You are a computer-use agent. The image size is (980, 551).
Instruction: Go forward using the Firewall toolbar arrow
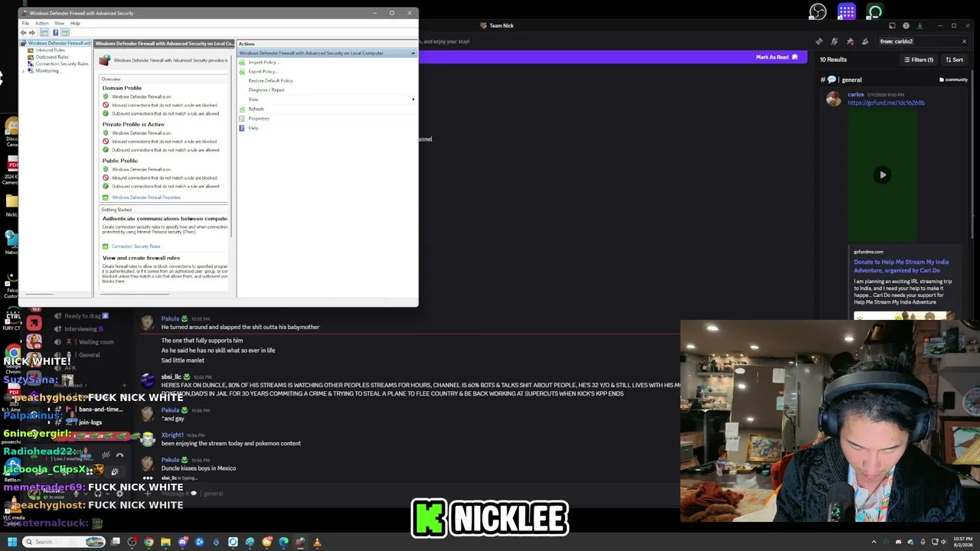[32, 33]
